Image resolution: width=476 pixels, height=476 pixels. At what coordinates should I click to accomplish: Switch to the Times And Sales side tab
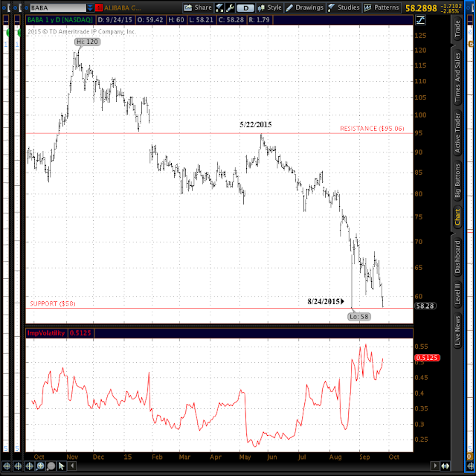point(457,77)
